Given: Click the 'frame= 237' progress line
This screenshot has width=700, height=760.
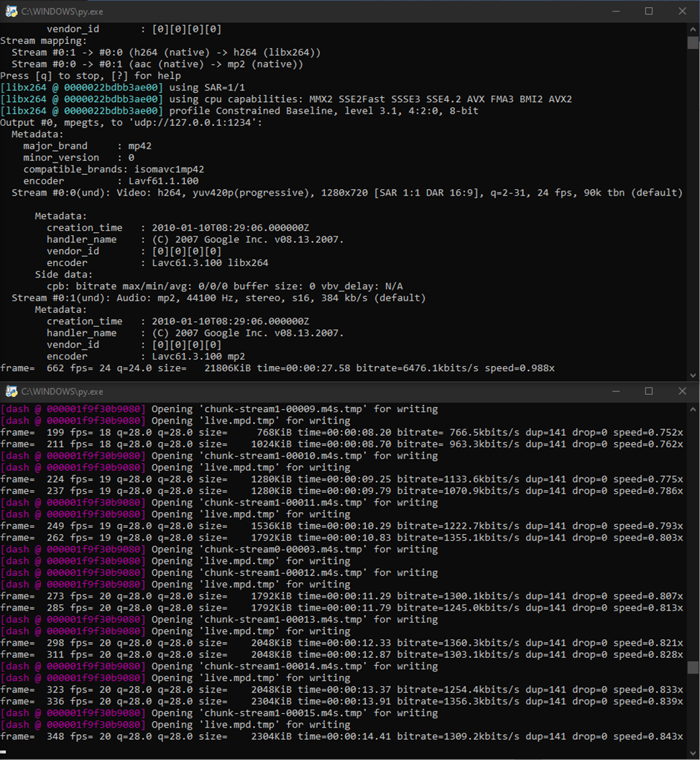Looking at the screenshot, I should point(341,490).
